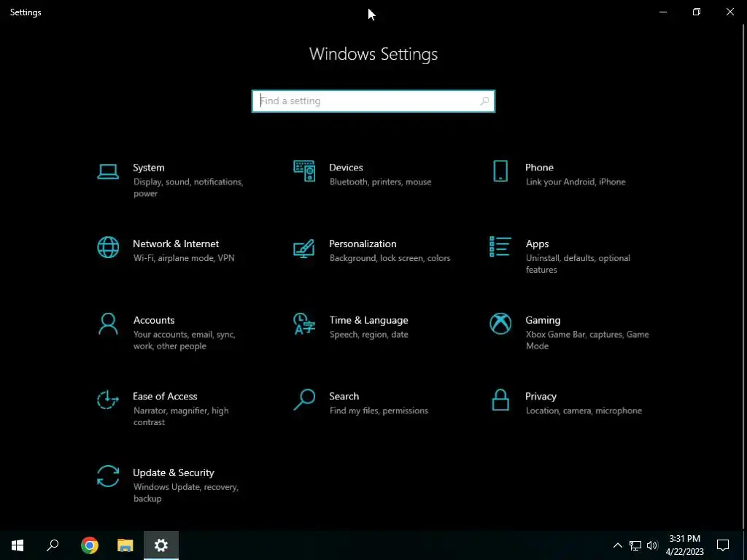Image resolution: width=747 pixels, height=560 pixels.
Task: Open the Personalization paintbrush icon
Action: [304, 248]
